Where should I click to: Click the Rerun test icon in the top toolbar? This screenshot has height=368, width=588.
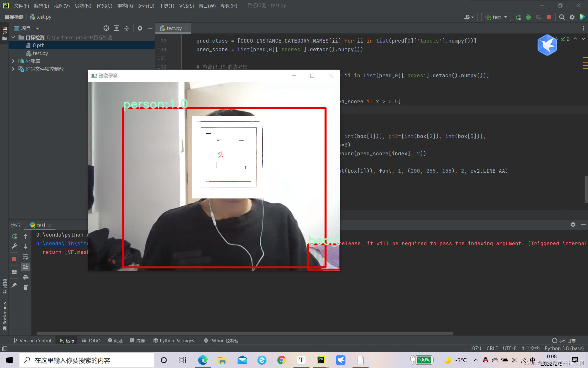(518, 17)
